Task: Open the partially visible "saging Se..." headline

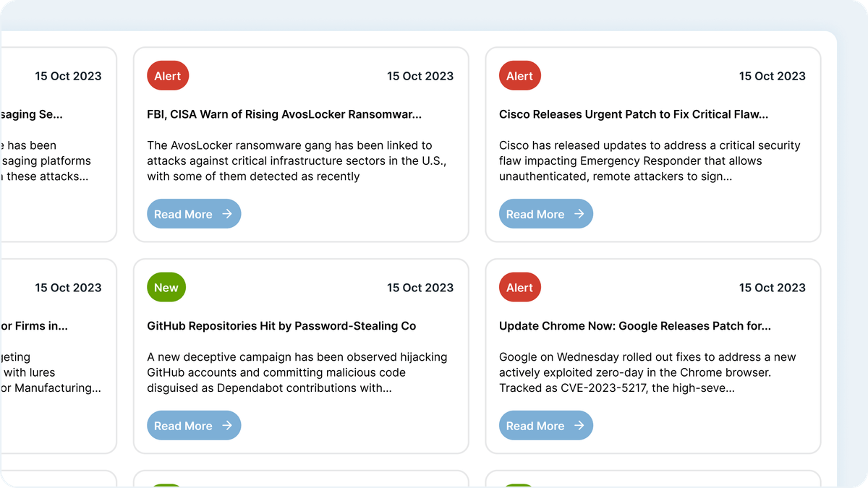Action: coord(32,114)
